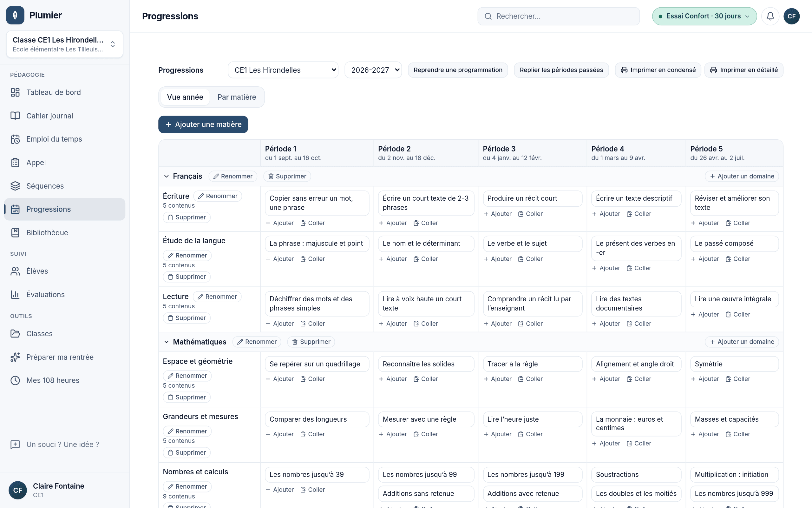The image size is (812, 508).
Task: Open Séquences in sidebar
Action: pos(64,186)
